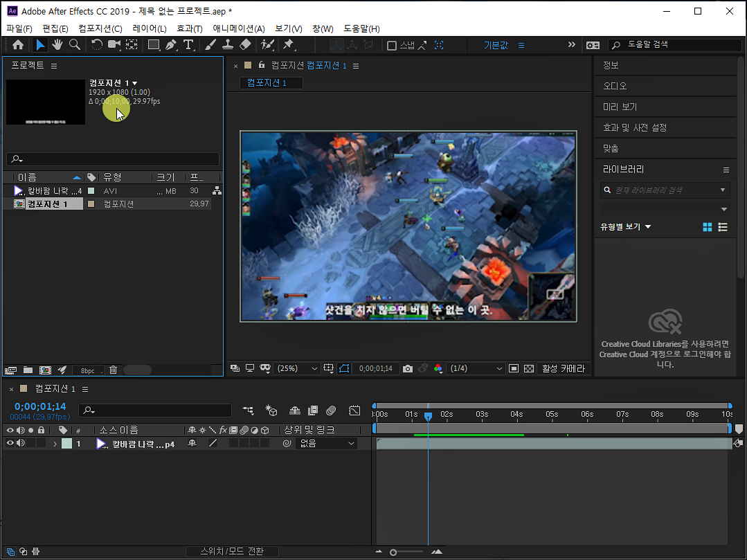Click the 스위치/모드 전환 button
The width and height of the screenshot is (747, 560).
tap(232, 551)
